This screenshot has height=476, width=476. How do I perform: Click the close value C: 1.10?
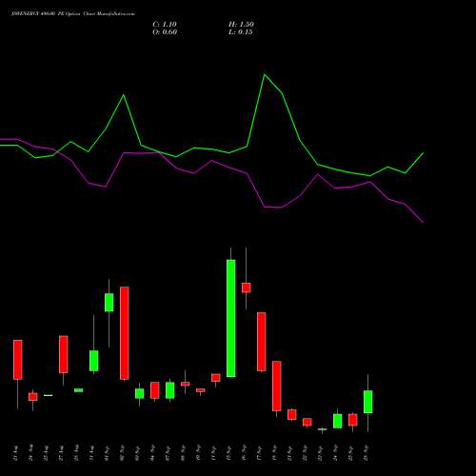click(x=165, y=25)
